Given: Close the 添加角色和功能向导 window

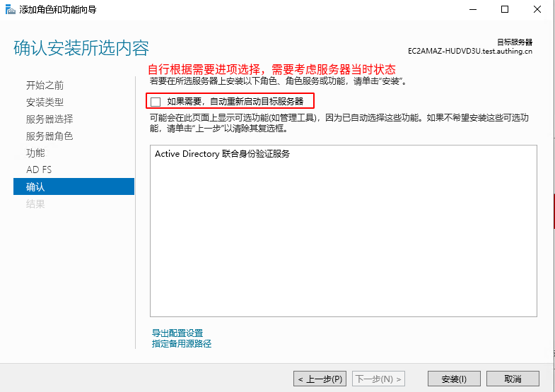Looking at the screenshot, I should 537,10.
